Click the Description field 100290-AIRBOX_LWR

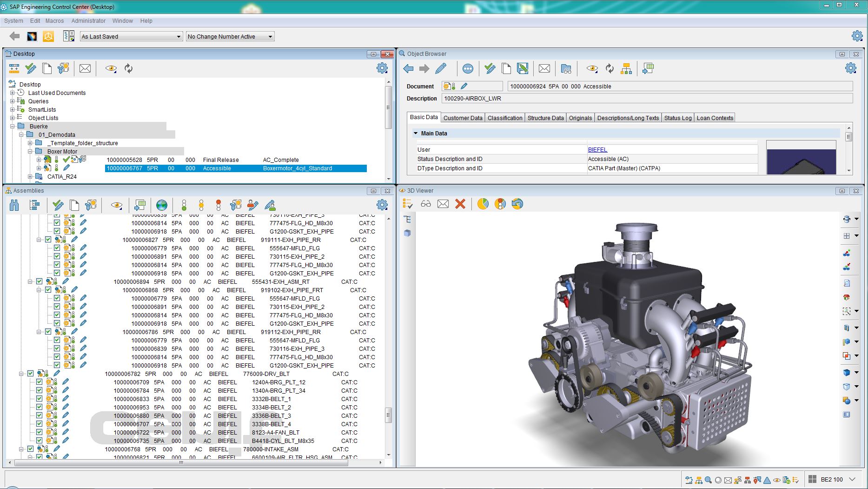647,98
